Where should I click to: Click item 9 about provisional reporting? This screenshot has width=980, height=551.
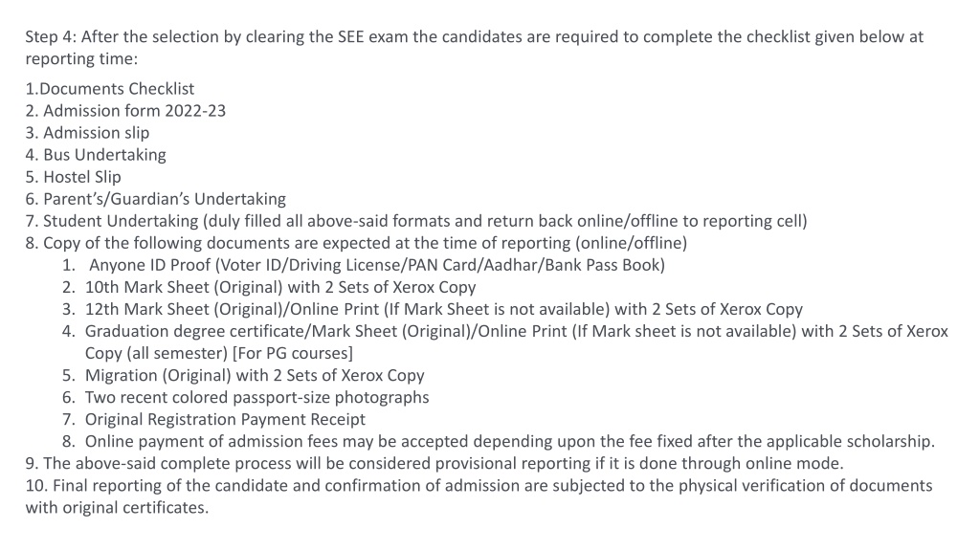tap(434, 464)
